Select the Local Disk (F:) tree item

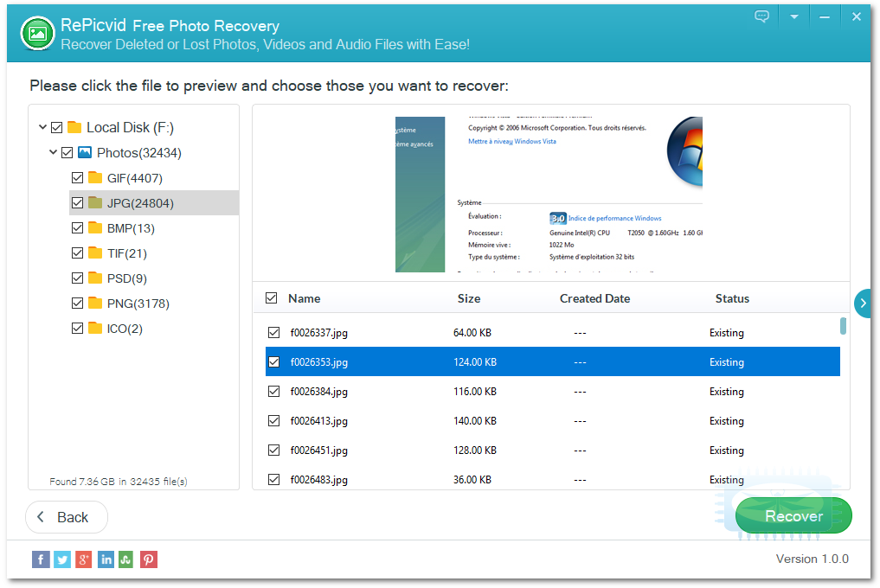pos(130,128)
